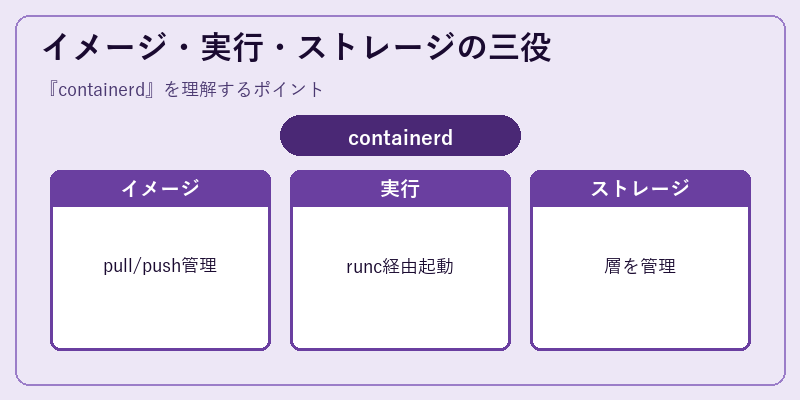This screenshot has height=400, width=800.
Task: Click ストレージ in the main title heading
Action: click(377, 49)
